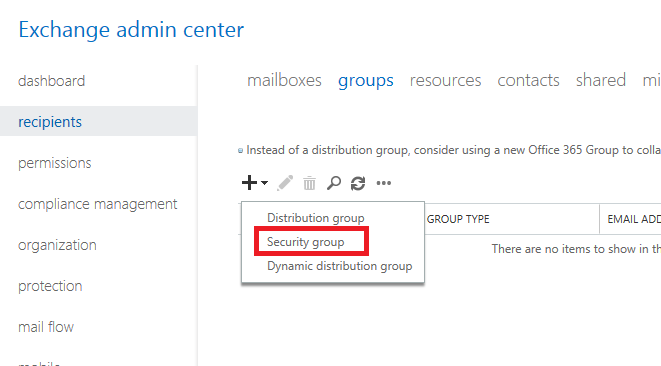Click 'There are no items to show' text

coord(576,249)
